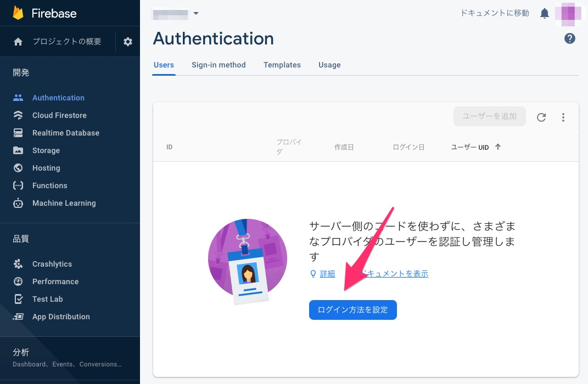588x384 pixels.
Task: Click the App Distribution icon
Action: pos(18,317)
